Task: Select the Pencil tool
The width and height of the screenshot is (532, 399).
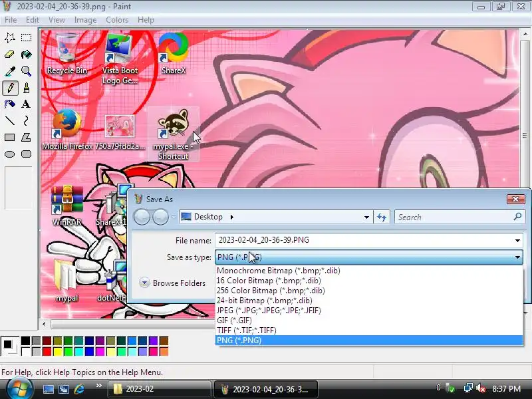Action: coord(10,88)
